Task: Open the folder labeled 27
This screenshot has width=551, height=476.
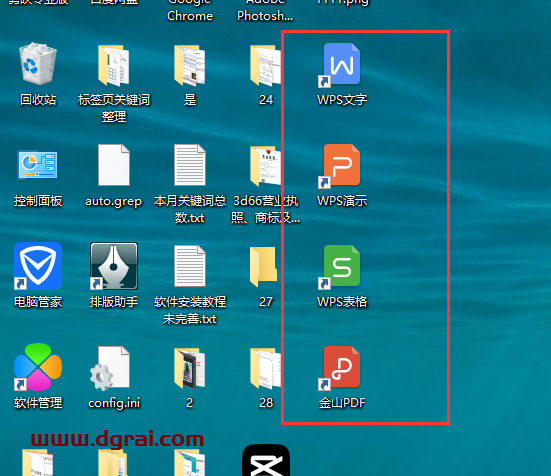Action: [x=264, y=267]
